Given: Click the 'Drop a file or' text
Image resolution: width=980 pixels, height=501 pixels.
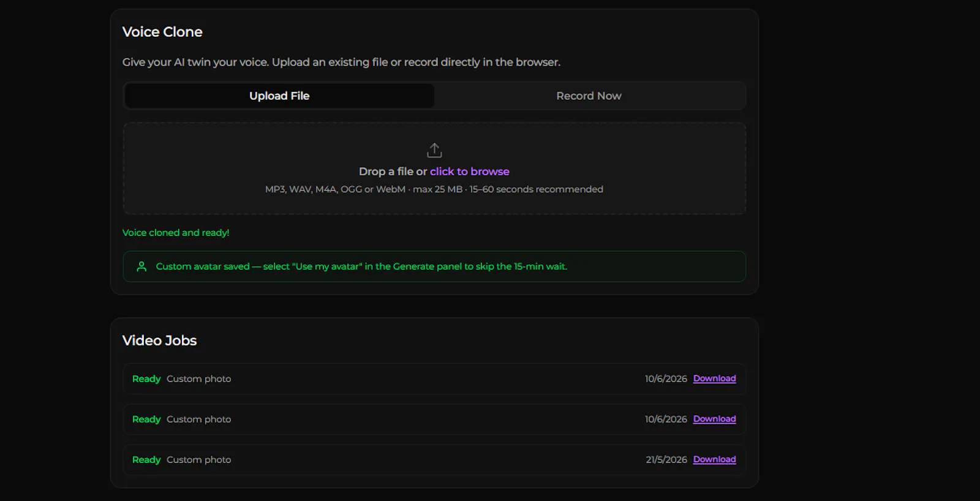Looking at the screenshot, I should (x=393, y=171).
